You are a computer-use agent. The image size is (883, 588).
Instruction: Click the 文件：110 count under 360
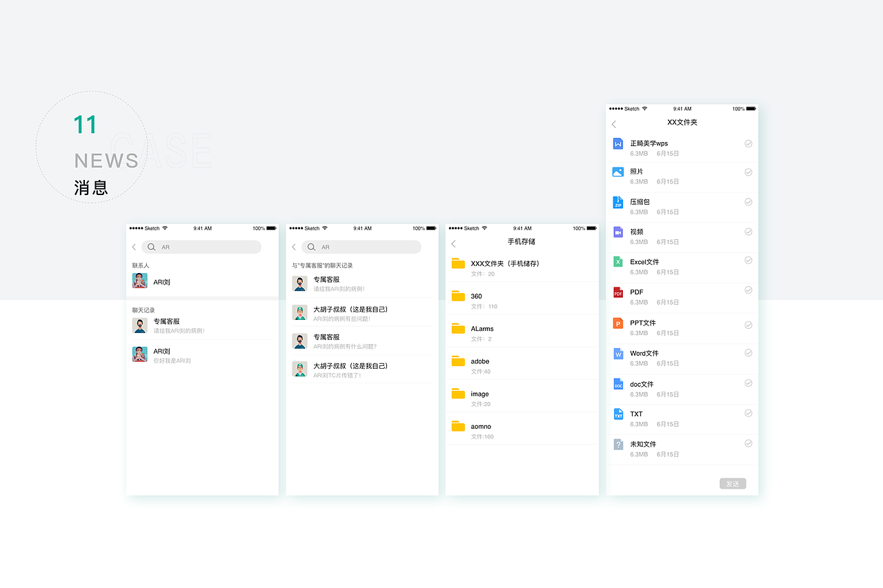pyautogui.click(x=484, y=307)
